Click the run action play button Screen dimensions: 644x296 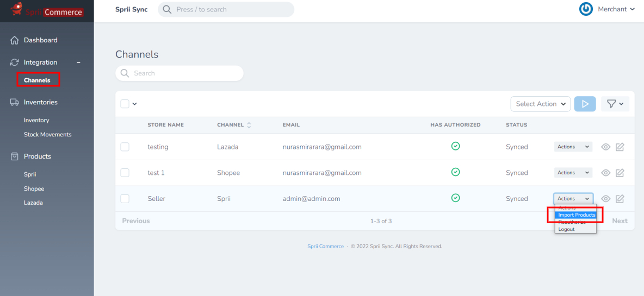click(x=585, y=104)
